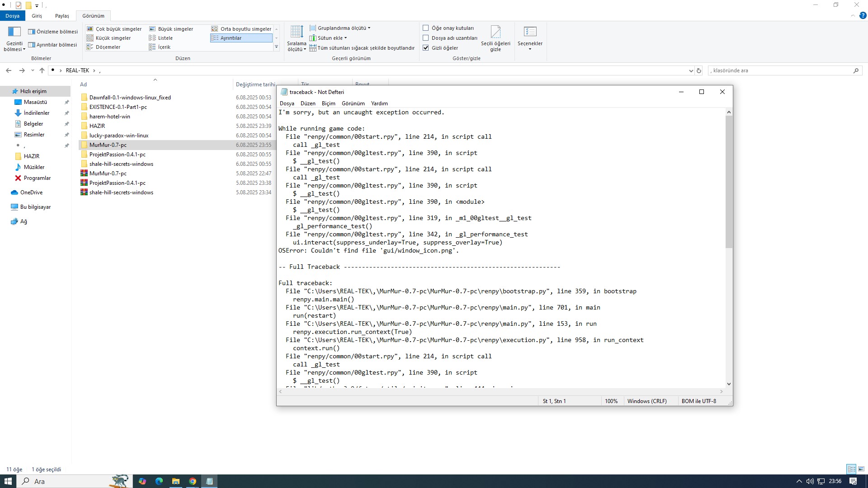
Task: Switch to Döşemeler tiles view
Action: (x=104, y=47)
